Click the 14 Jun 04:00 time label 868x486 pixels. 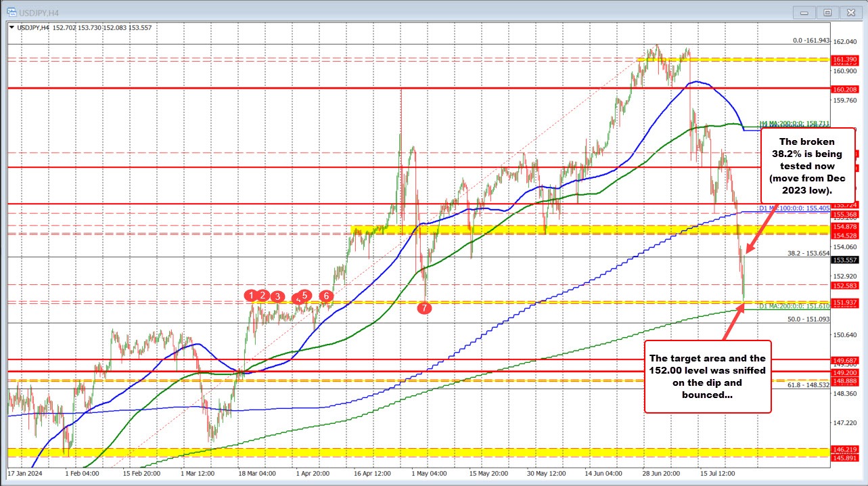pyautogui.click(x=605, y=472)
